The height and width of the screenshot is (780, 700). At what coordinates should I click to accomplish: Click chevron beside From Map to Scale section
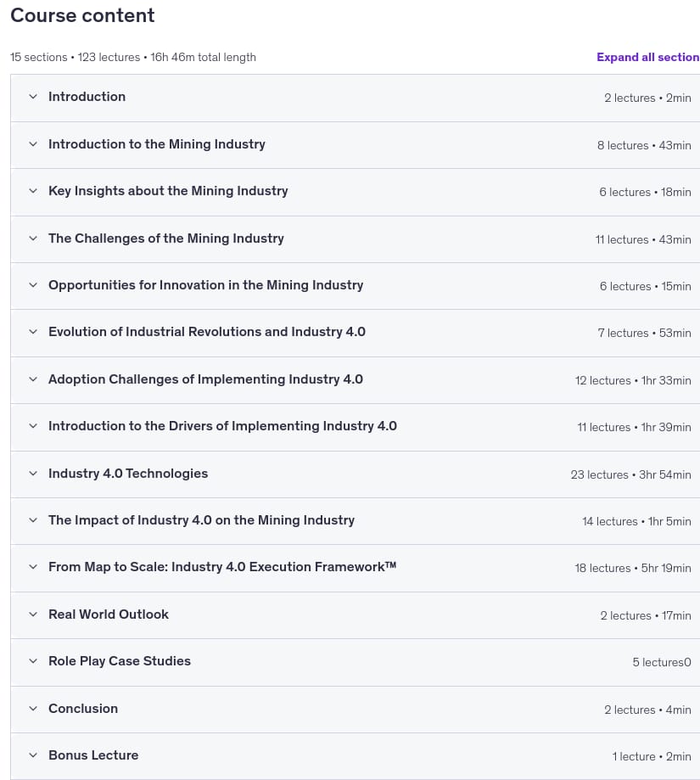pos(33,567)
